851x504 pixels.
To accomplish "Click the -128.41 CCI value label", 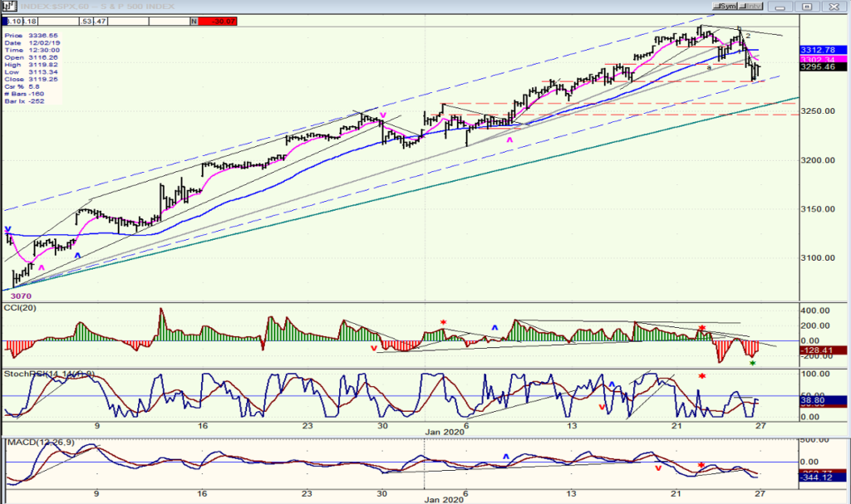I will 823,350.
